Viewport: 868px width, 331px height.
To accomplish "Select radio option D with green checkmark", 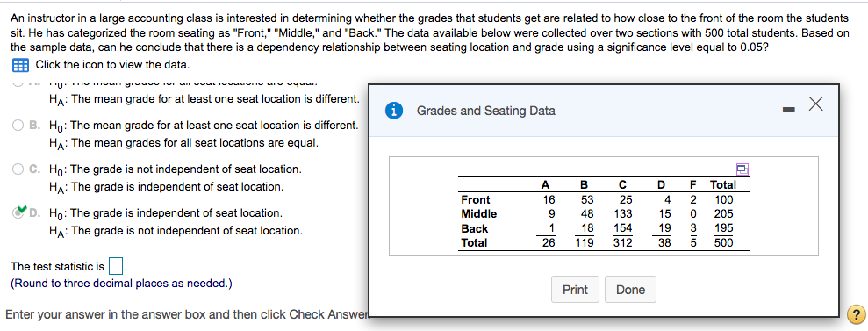I will [x=19, y=212].
